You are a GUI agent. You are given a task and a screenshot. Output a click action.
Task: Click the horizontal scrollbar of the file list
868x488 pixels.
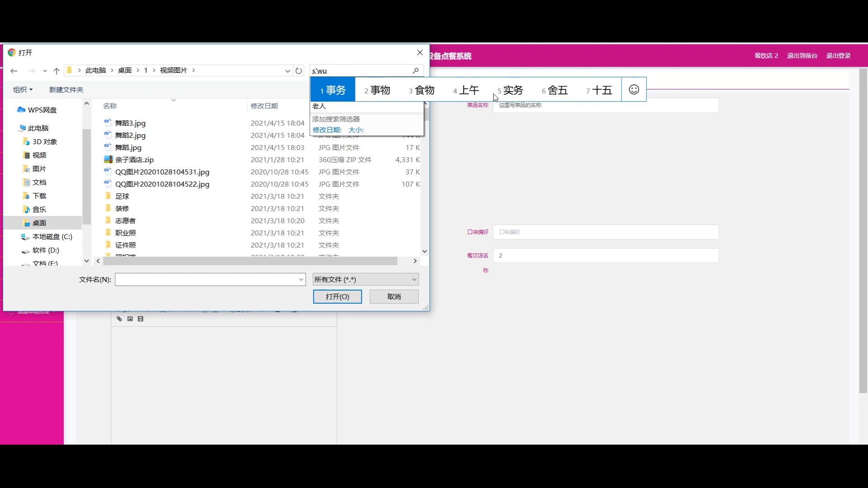click(x=250, y=261)
